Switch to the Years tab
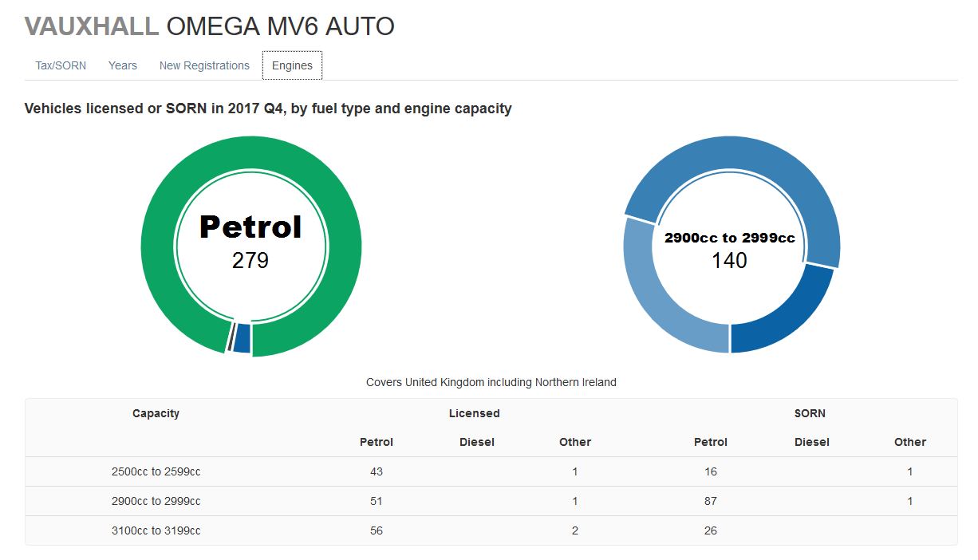 click(x=123, y=65)
